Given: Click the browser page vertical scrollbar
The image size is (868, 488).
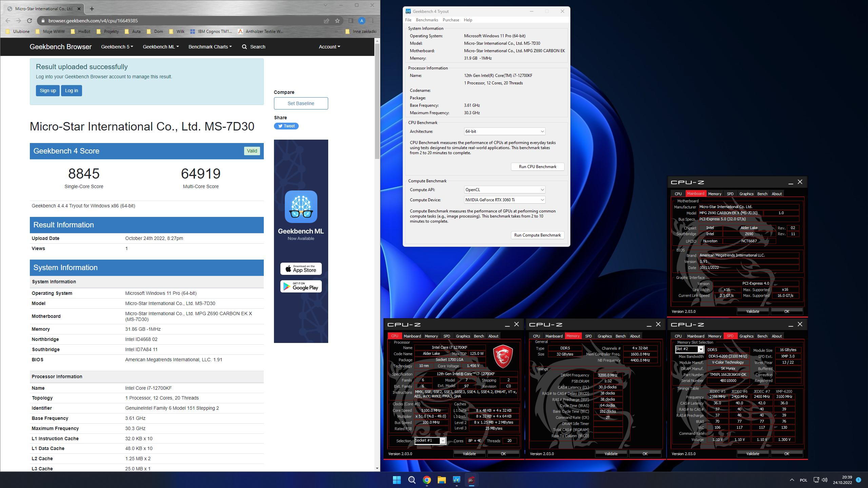Looking at the screenshot, I should pos(377,102).
